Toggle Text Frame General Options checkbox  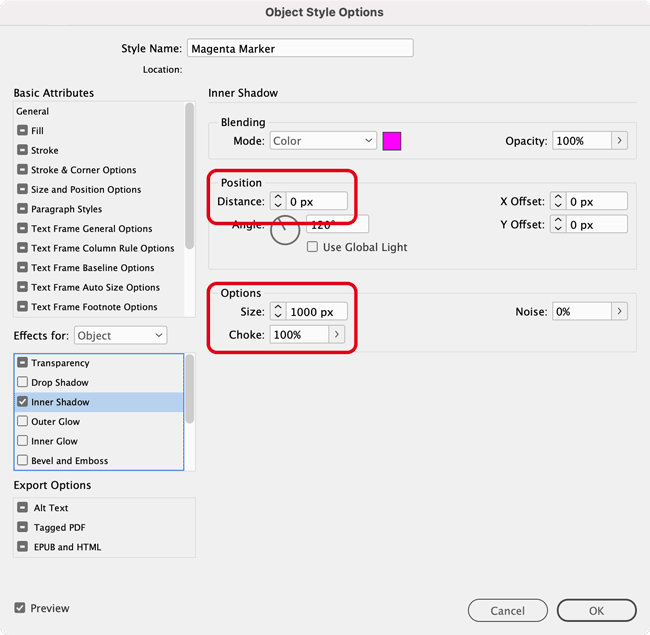click(x=22, y=228)
